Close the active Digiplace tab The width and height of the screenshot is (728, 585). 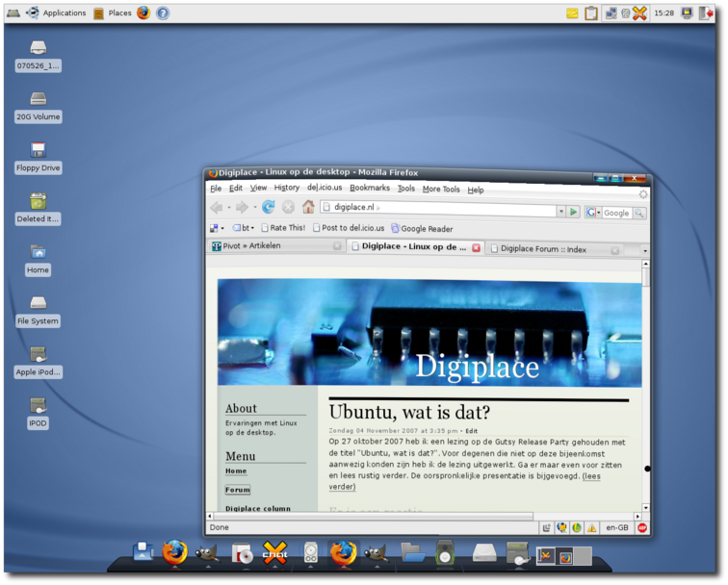(476, 247)
